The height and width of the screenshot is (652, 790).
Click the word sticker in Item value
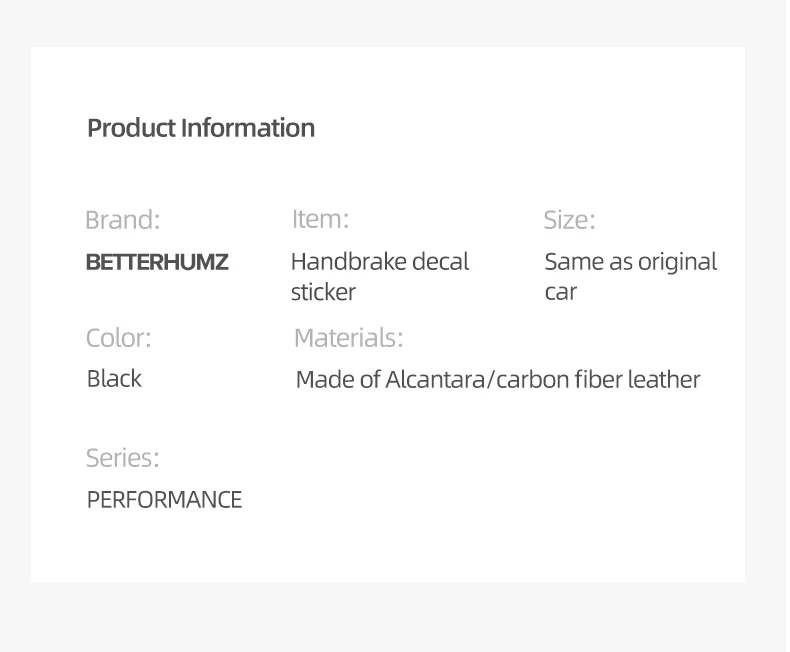coord(323,292)
